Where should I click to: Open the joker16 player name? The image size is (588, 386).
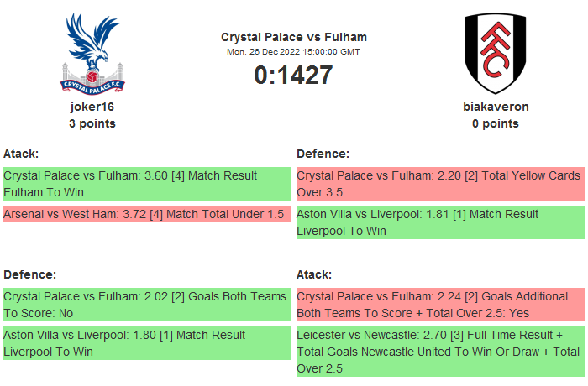92,107
